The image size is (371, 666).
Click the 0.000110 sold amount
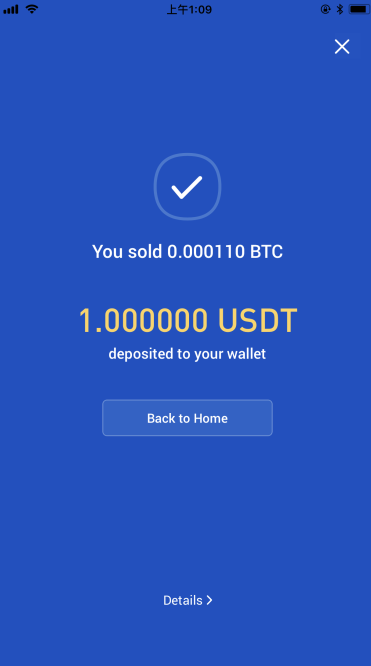(x=206, y=251)
